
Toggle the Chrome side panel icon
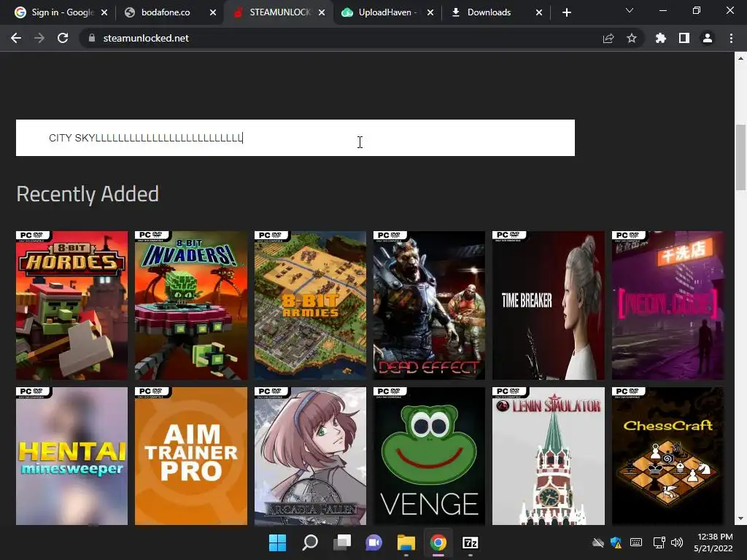[684, 38]
